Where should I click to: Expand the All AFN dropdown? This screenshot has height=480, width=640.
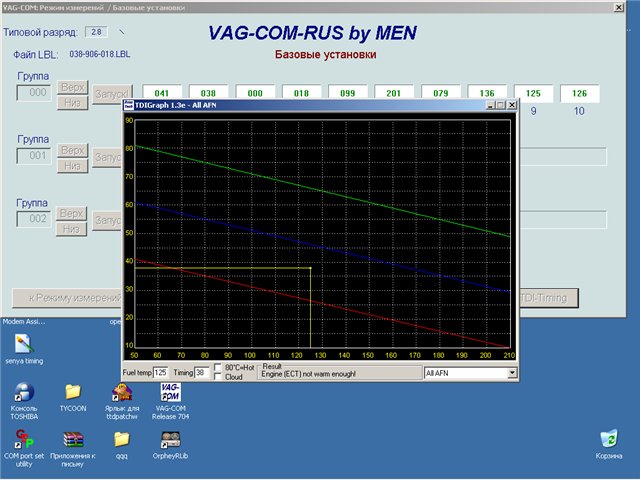512,373
